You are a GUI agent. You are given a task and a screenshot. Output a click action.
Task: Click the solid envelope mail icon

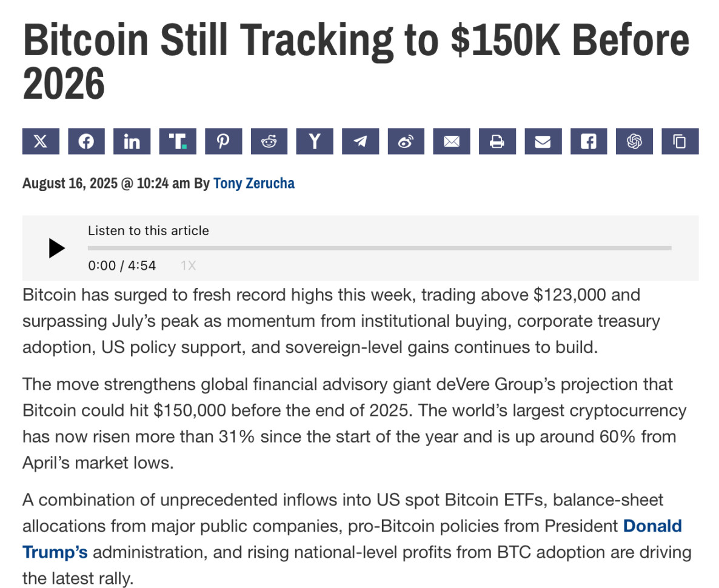click(x=543, y=141)
